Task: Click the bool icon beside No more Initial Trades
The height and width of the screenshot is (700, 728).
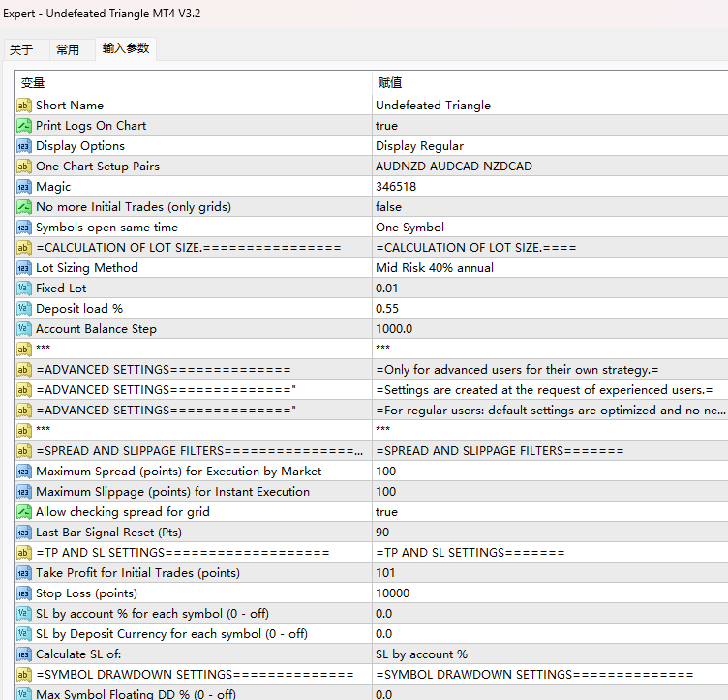Action: point(24,207)
